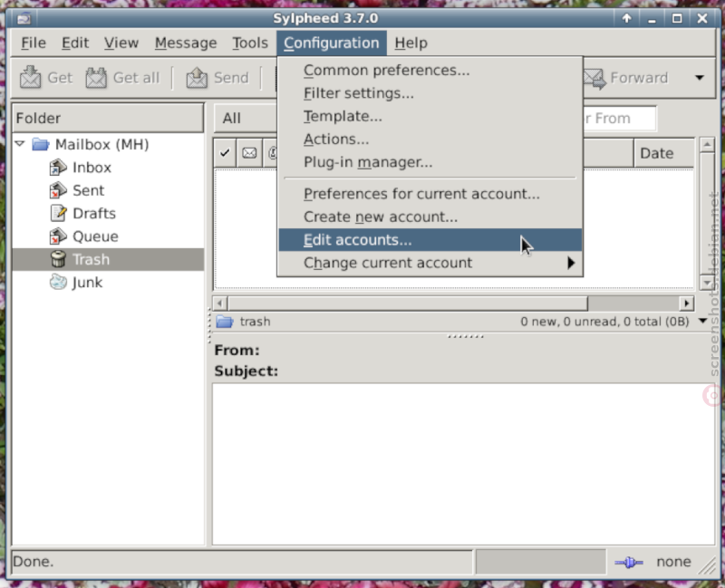This screenshot has width=725, height=588.
Task: Click the message list scroll-up arrow
Action: pos(707,145)
